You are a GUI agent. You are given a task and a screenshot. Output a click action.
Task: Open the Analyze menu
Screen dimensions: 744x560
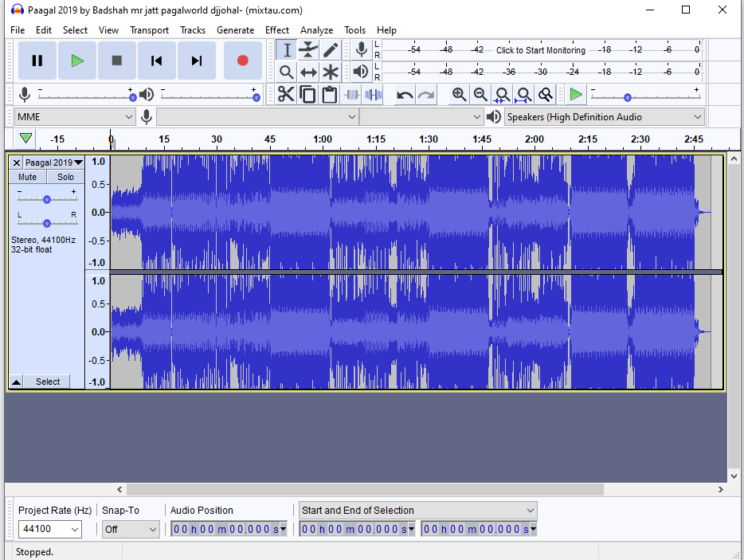pyautogui.click(x=316, y=30)
